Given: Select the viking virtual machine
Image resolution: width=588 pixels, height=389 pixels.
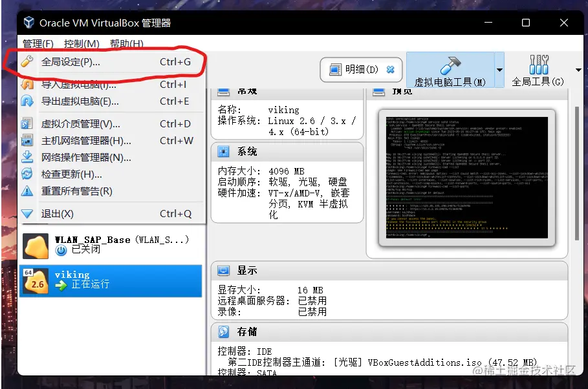Looking at the screenshot, I should pyautogui.click(x=111, y=281).
